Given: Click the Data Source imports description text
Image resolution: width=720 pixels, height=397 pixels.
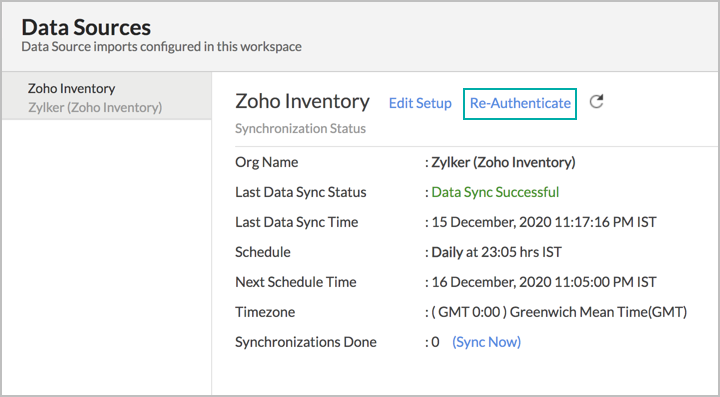Looking at the screenshot, I should tap(161, 47).
